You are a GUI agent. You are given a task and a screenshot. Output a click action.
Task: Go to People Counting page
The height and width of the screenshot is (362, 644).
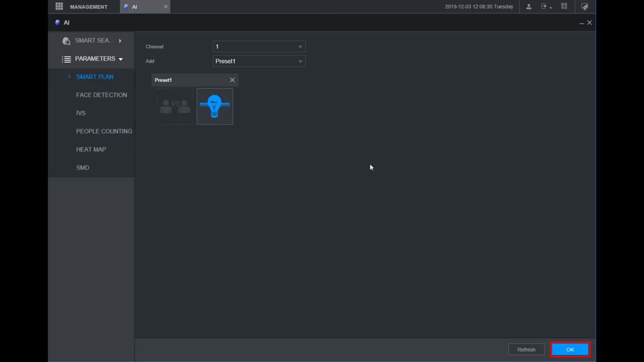[104, 131]
